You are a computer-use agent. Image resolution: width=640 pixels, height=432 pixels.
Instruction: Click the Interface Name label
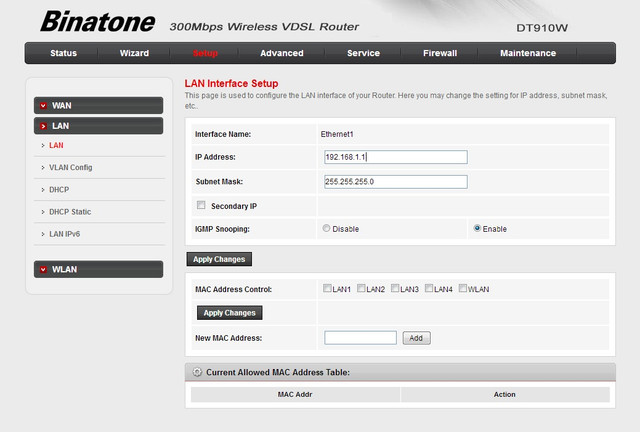(223, 134)
